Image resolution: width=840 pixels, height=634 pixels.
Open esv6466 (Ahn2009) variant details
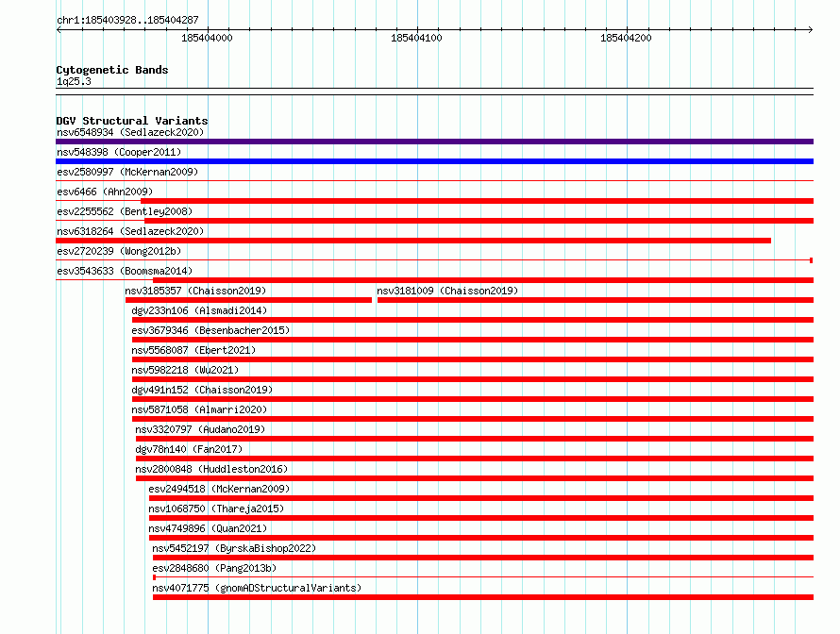[105, 192]
